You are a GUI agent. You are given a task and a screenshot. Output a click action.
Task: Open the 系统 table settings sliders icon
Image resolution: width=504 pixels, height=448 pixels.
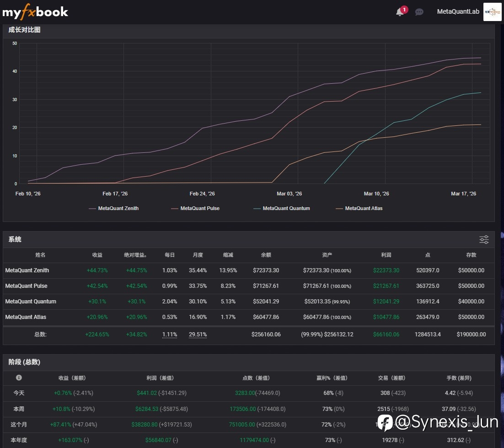coord(484,239)
